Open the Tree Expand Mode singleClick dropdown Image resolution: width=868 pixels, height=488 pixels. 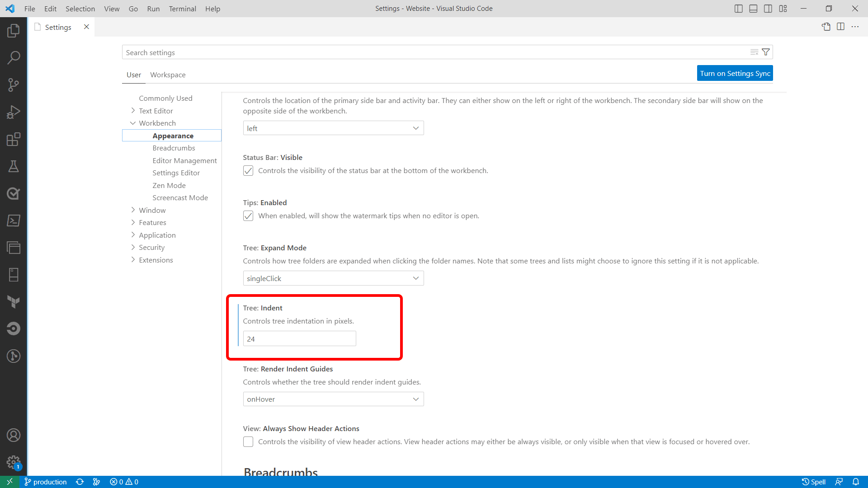click(334, 278)
